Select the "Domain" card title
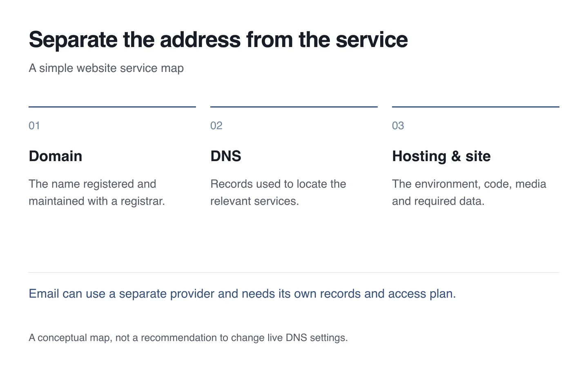Viewport: 588px width, 368px height. pyautogui.click(x=56, y=156)
